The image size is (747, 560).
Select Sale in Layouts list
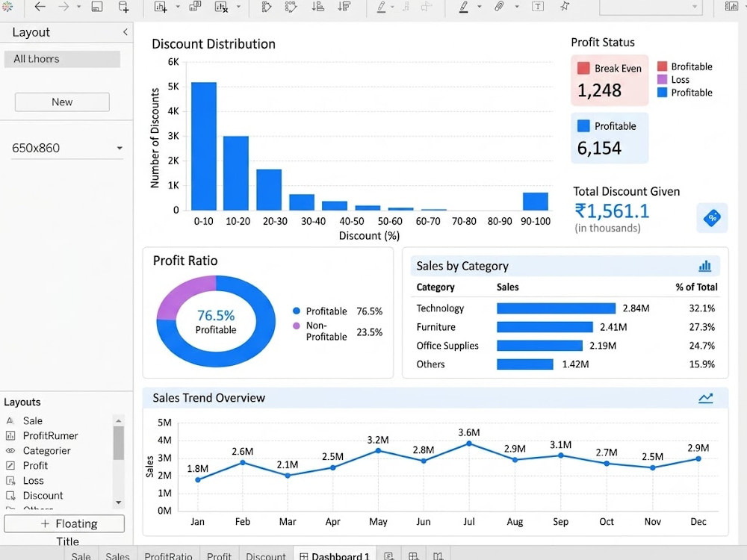(32, 420)
